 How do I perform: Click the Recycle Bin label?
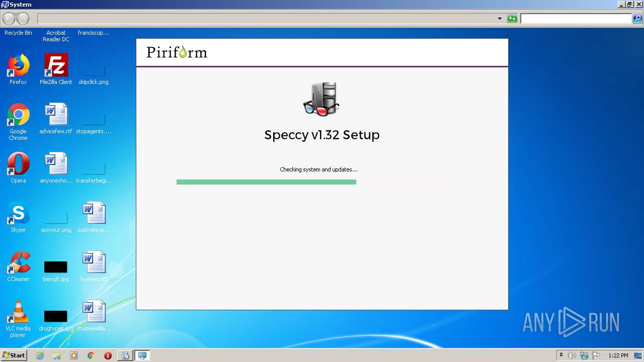click(18, 33)
